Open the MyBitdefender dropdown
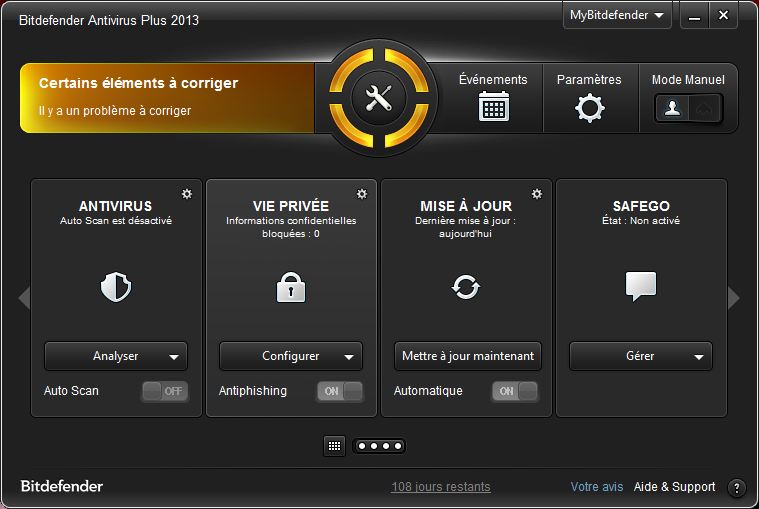 (x=617, y=15)
